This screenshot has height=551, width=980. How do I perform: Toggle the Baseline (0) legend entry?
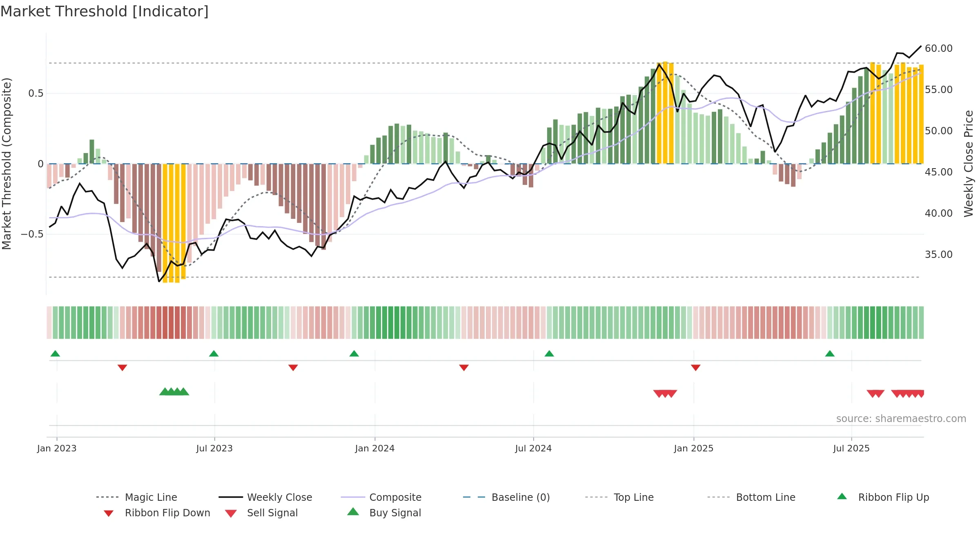pyautogui.click(x=506, y=497)
